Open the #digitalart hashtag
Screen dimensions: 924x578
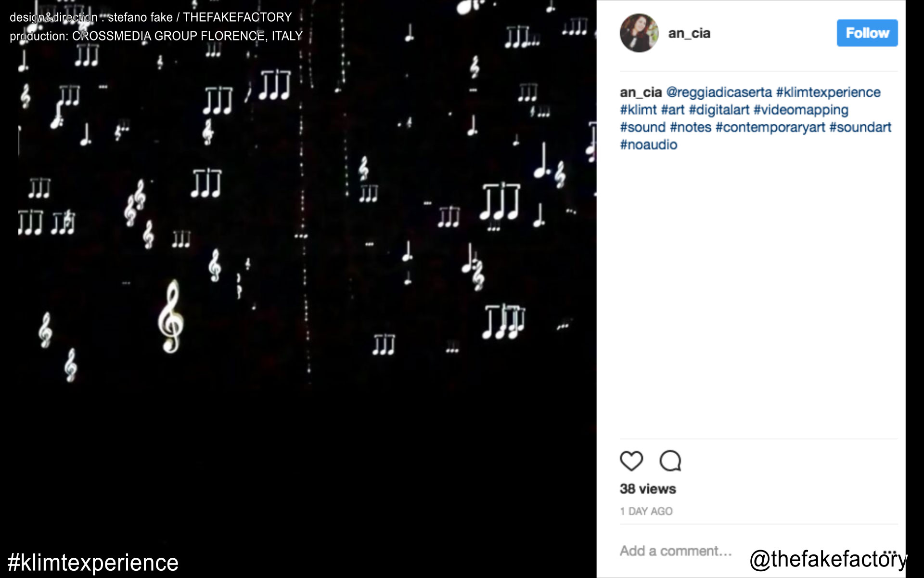click(719, 110)
